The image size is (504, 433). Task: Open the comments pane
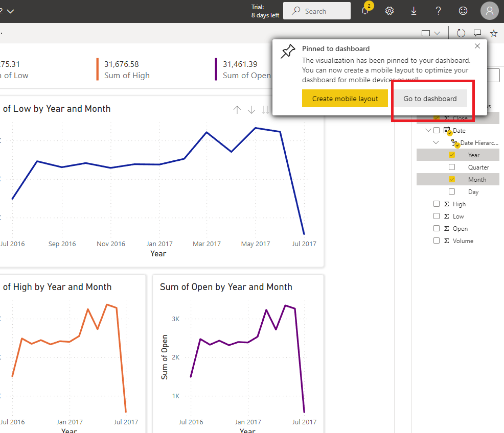point(477,33)
